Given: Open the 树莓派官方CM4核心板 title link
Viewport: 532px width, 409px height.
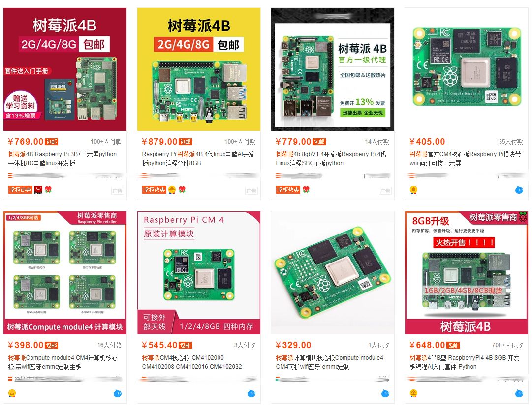Looking at the screenshot, I should pos(465,159).
